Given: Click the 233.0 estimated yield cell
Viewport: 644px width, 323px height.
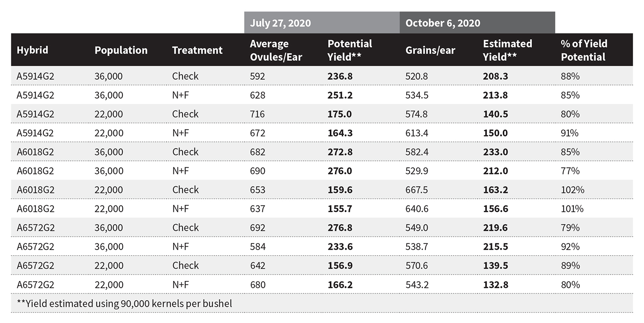Looking at the screenshot, I should (495, 152).
